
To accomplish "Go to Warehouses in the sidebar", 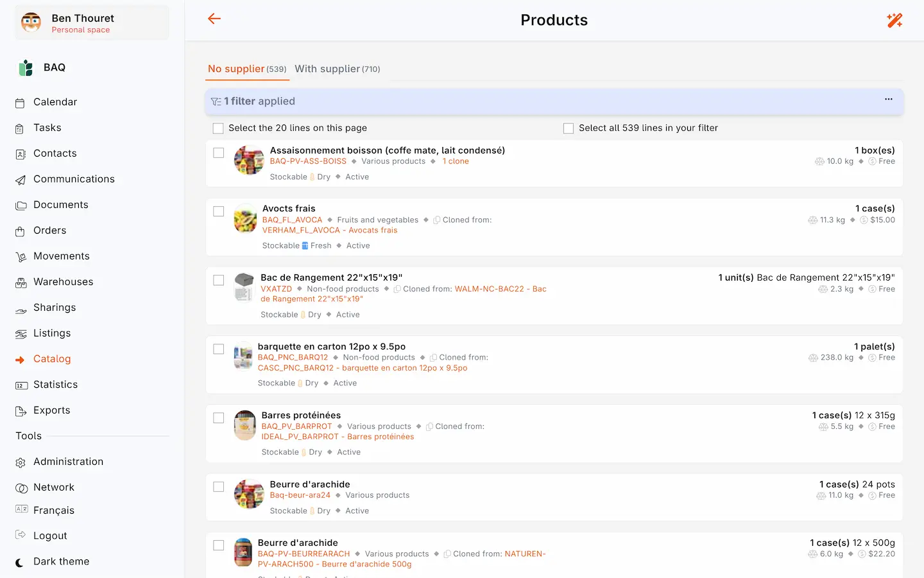I will (63, 282).
